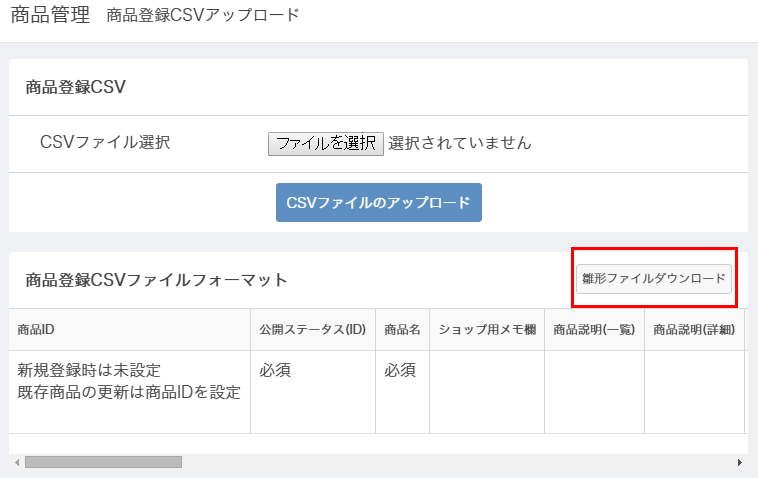Click the empty horizontal scrollbar track
Viewport: 758px width, 478px height.
point(457,463)
